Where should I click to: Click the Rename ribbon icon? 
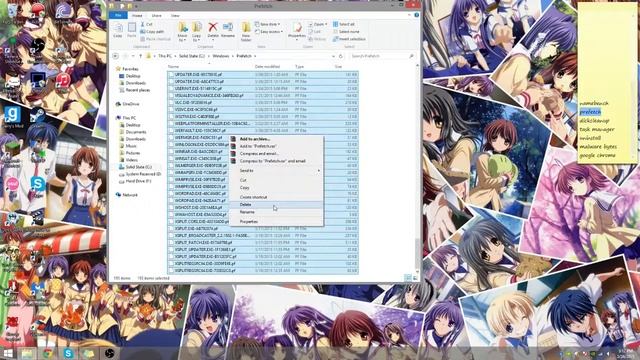(228, 29)
